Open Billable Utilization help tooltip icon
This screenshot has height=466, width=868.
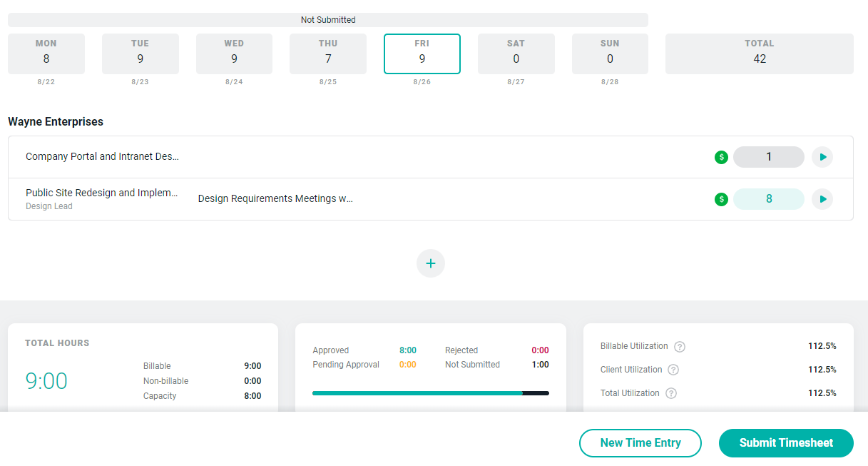(x=680, y=347)
